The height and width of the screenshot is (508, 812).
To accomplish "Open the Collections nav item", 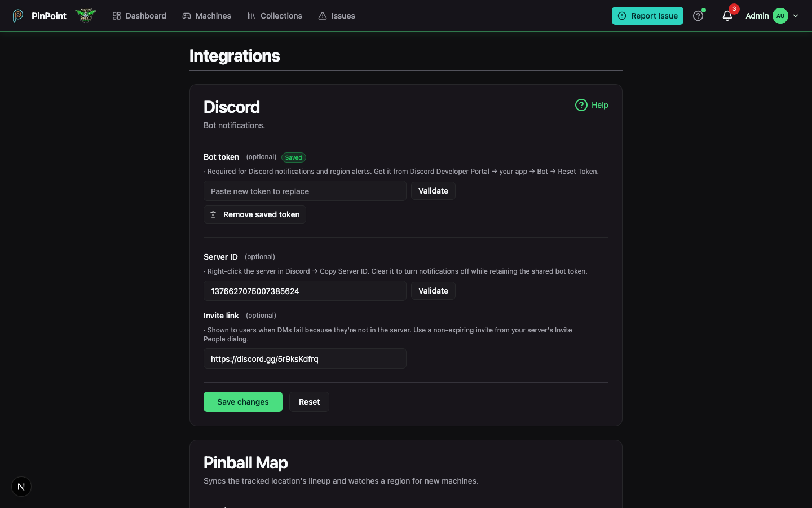I will pos(275,16).
